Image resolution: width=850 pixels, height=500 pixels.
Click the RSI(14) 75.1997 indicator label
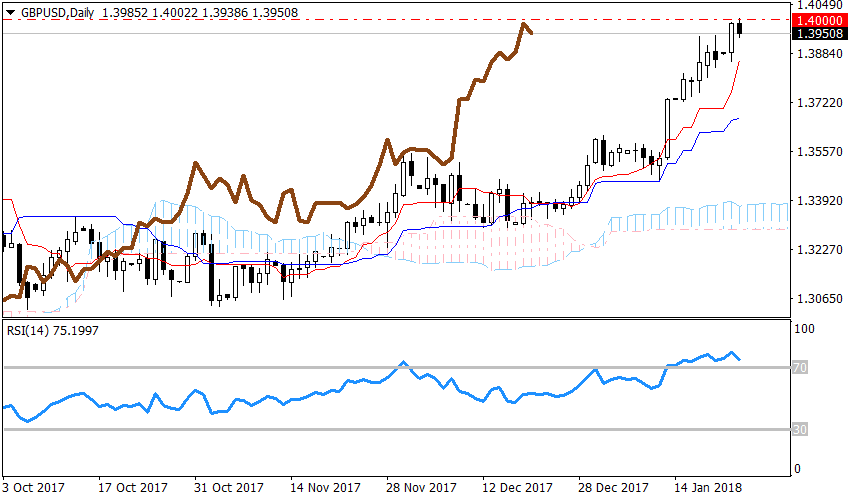[x=53, y=331]
